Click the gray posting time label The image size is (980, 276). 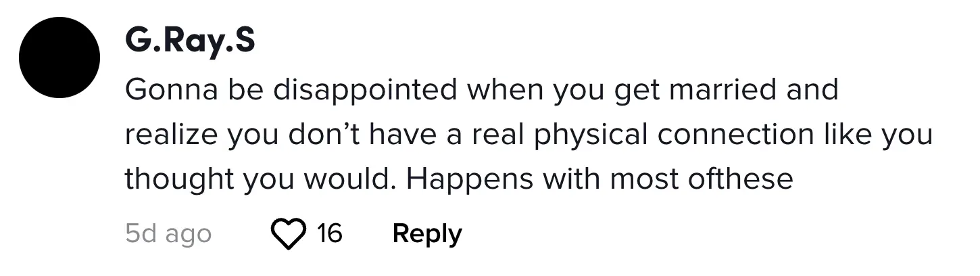tap(168, 234)
